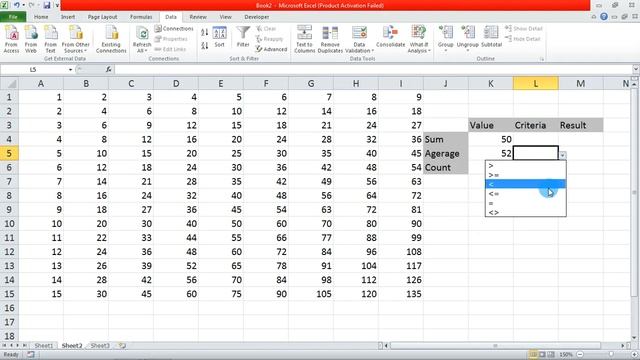Click the Insert Function fx button
The width and height of the screenshot is (640, 360).
click(109, 69)
